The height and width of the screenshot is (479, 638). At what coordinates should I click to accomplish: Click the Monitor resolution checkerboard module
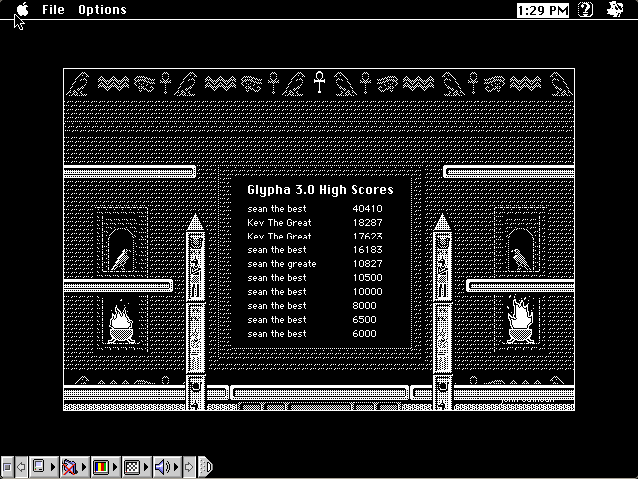tap(131, 467)
